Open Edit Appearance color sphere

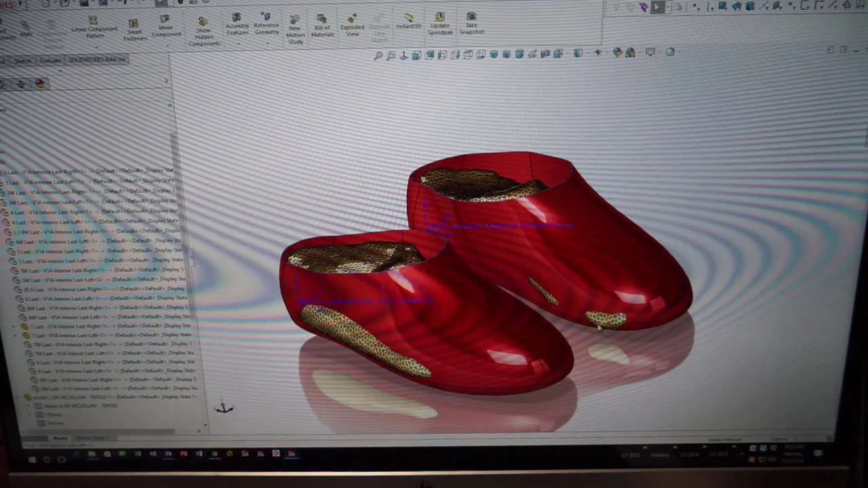tap(617, 52)
